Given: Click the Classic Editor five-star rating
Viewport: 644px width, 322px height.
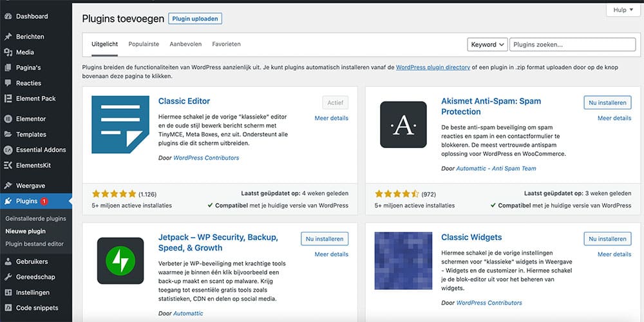Looking at the screenshot, I should (x=114, y=194).
